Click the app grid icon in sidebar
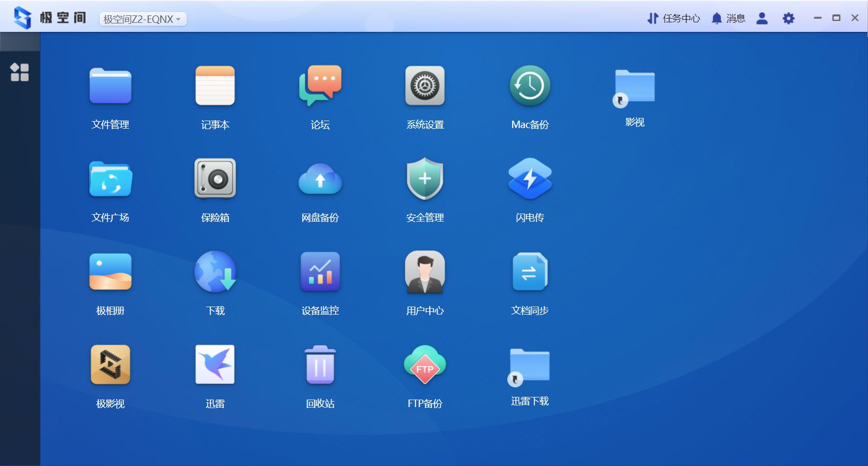 pos(20,72)
